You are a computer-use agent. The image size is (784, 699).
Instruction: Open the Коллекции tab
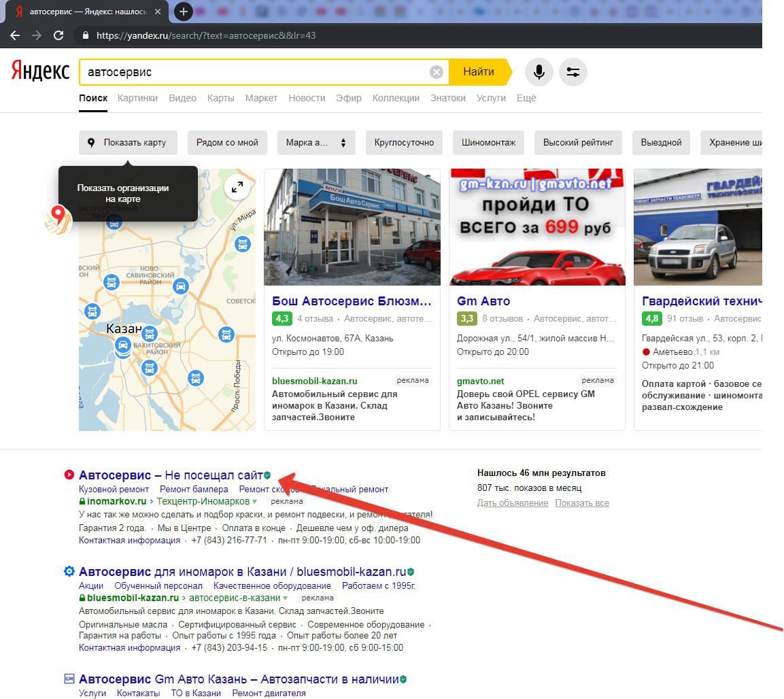(x=396, y=98)
